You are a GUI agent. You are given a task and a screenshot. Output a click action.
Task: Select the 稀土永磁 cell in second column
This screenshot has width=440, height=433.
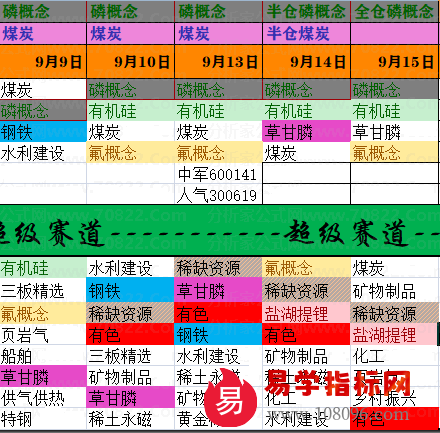[x=130, y=419]
